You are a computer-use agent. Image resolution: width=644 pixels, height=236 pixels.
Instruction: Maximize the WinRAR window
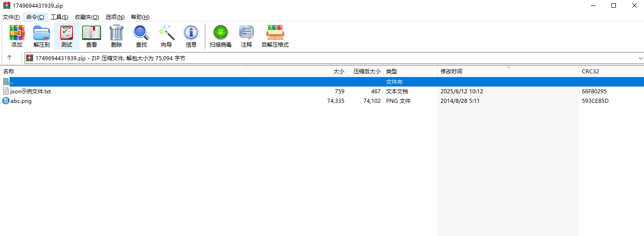point(614,5)
